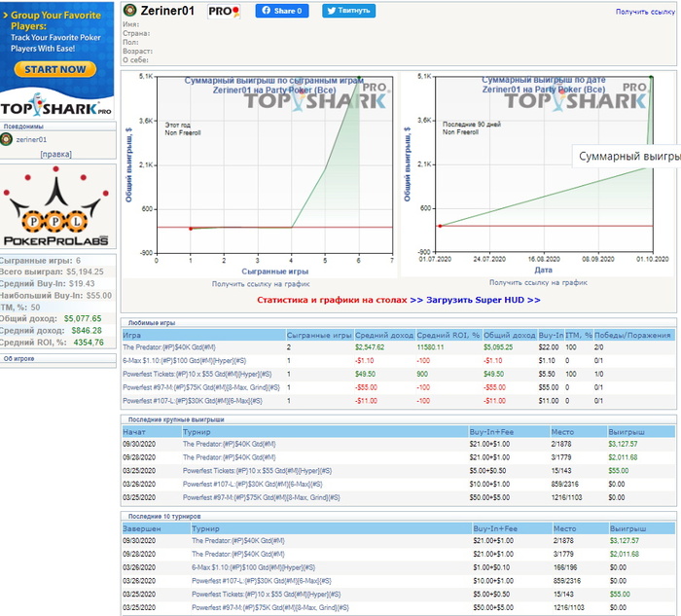Click 'Статистика и графики на столах' link
681x616 pixels.
coord(332,300)
